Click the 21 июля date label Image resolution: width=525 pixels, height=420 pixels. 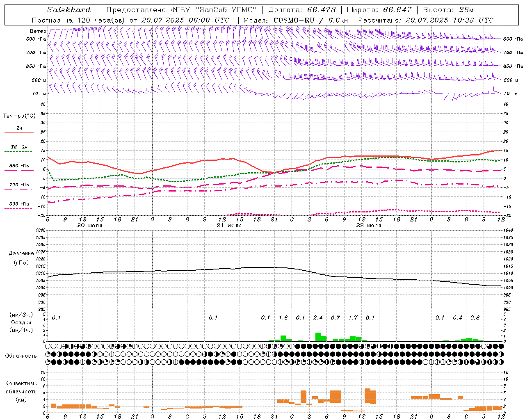229,226
